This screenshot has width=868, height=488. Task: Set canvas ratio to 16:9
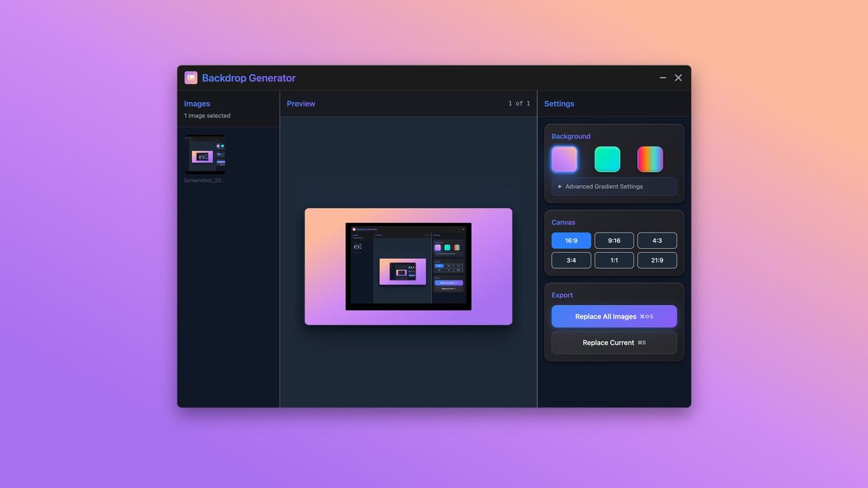pos(571,241)
